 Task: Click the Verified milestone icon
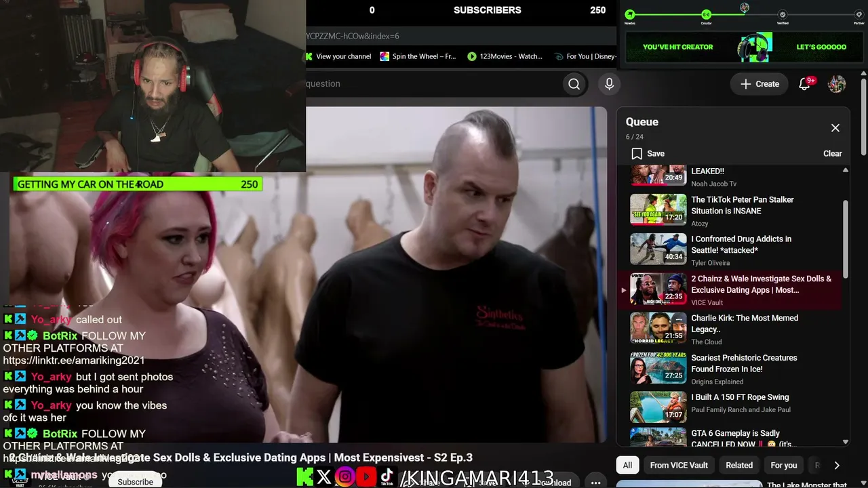click(783, 14)
